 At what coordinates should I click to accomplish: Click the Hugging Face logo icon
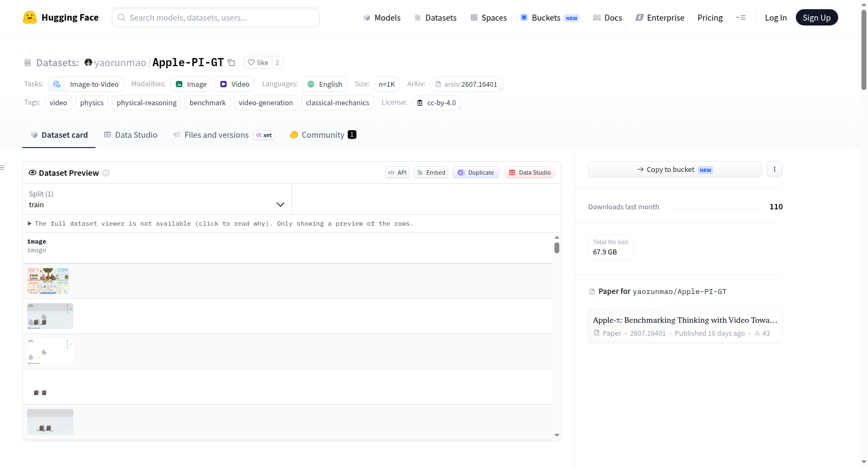point(30,17)
